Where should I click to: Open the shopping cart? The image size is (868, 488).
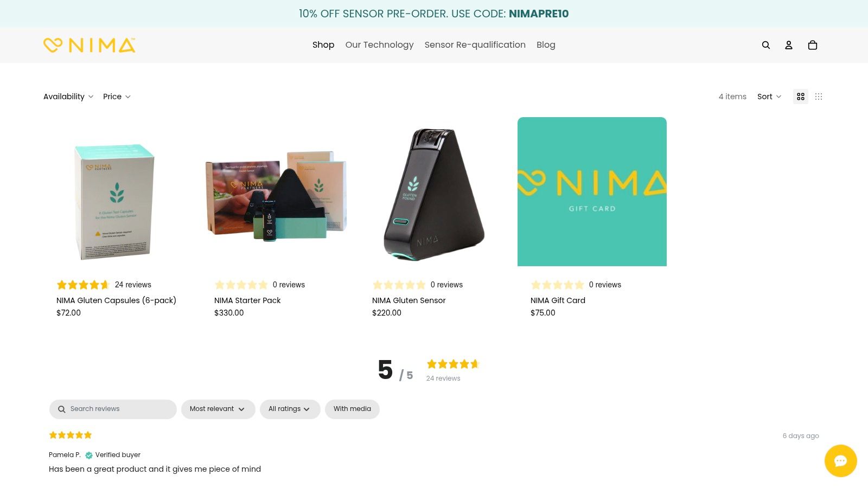click(812, 45)
